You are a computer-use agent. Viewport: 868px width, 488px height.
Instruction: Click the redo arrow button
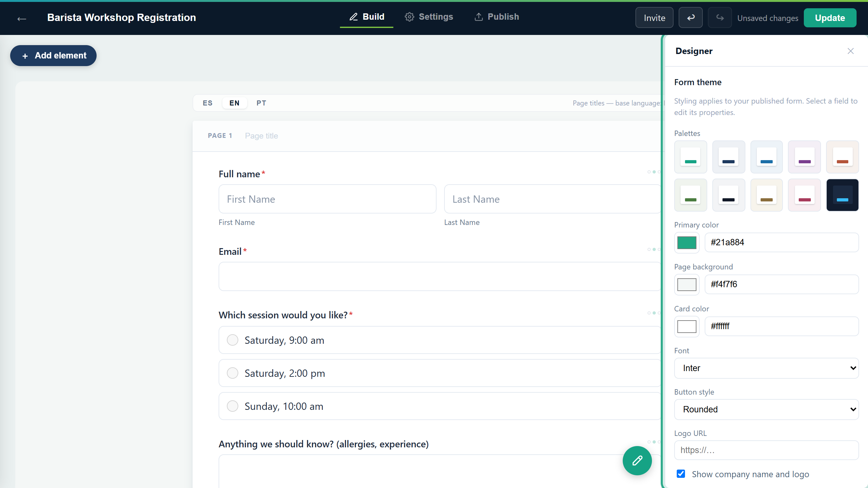[x=720, y=17]
